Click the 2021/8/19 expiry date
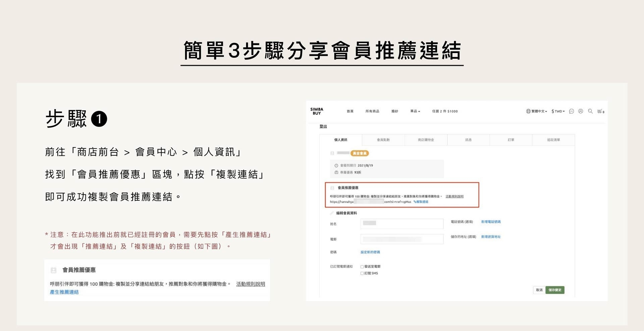The height and width of the screenshot is (331, 644). tap(365, 165)
